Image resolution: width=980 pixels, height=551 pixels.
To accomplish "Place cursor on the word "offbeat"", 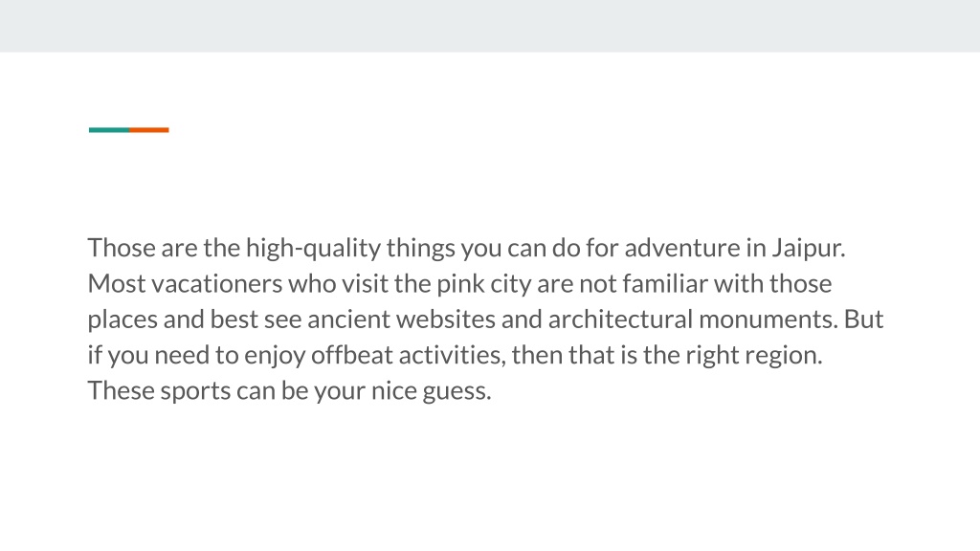I will click(352, 356).
